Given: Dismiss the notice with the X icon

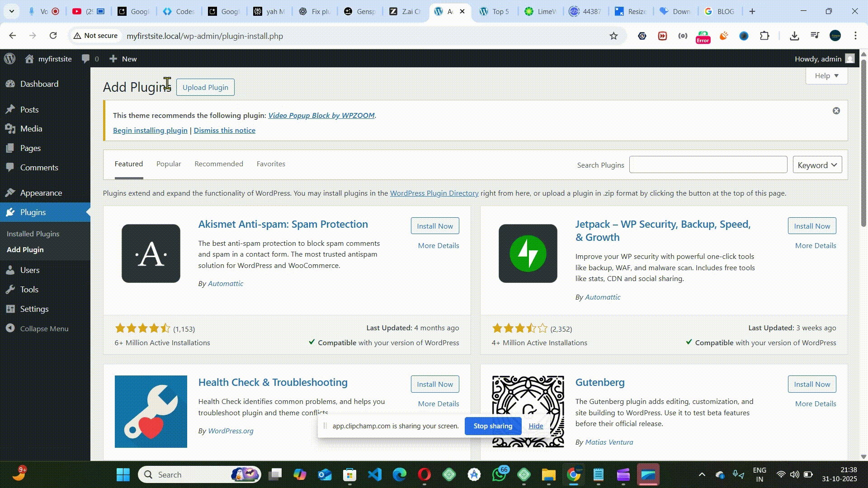Looking at the screenshot, I should point(836,111).
